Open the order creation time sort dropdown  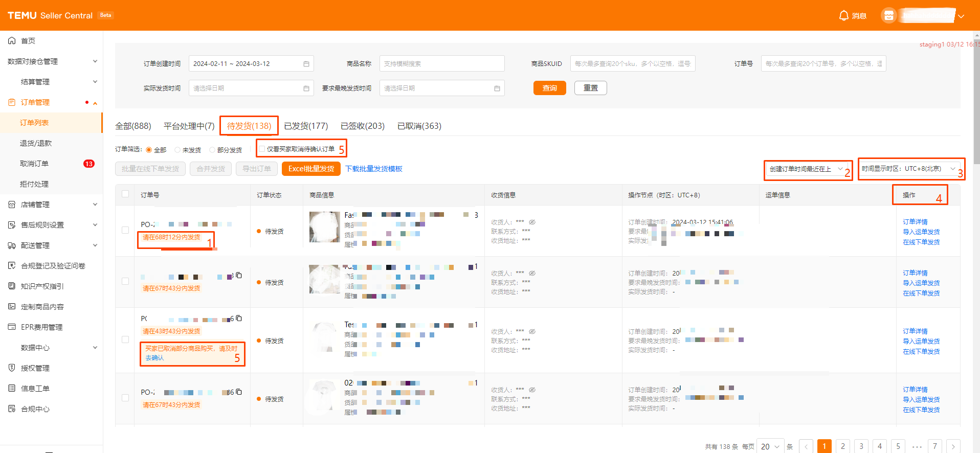806,169
